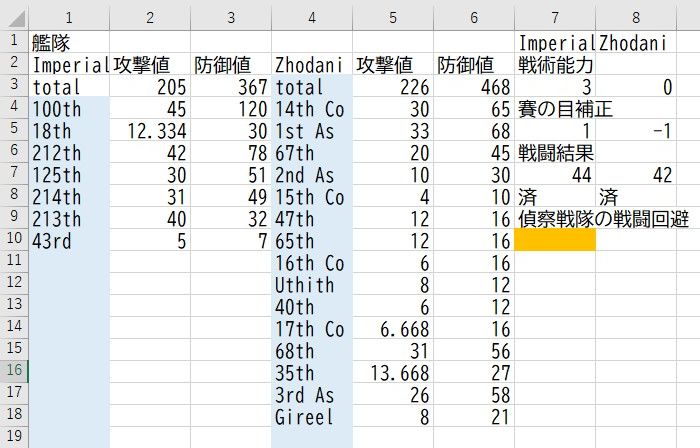Select Imperial total defense value 367
This screenshot has height=448, width=700.
point(231,86)
